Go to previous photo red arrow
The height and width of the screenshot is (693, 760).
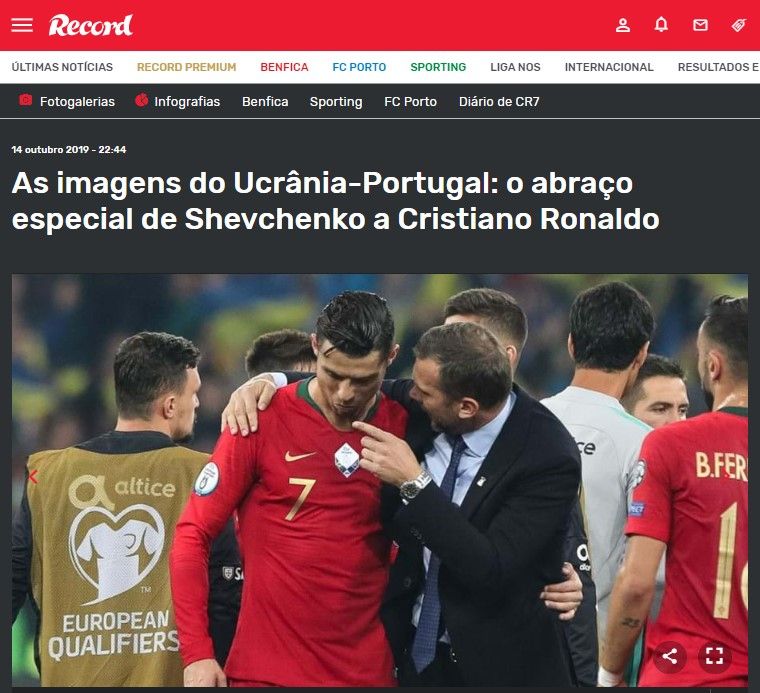[x=33, y=477]
